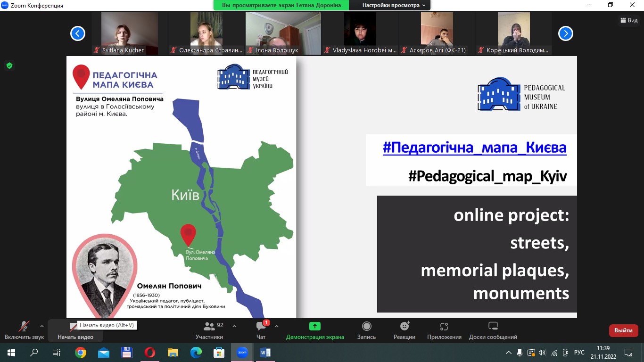Expand the arrow next to Чат
This screenshot has width=644, height=362.
click(x=277, y=326)
